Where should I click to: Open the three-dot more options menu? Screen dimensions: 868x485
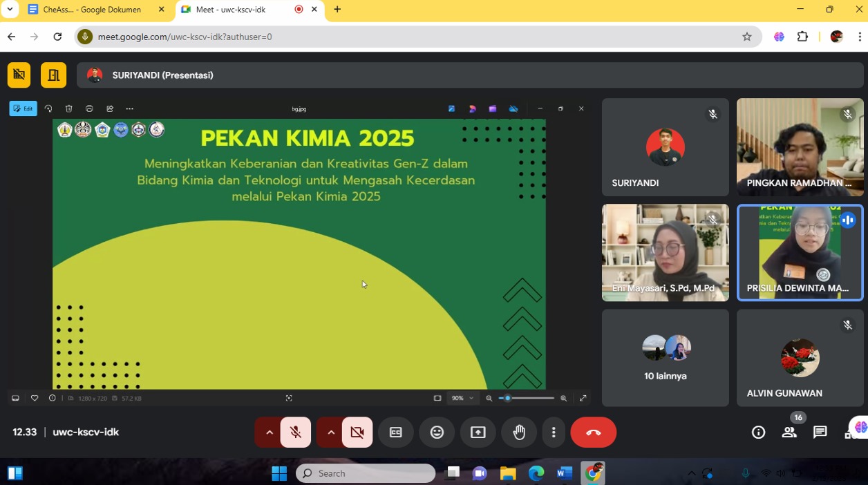pos(554,432)
